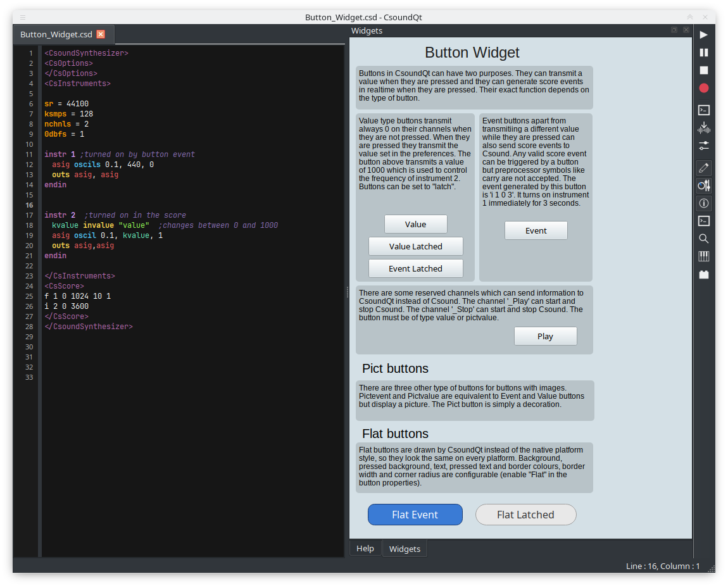Click the 'sr = 44100' code line

point(66,104)
